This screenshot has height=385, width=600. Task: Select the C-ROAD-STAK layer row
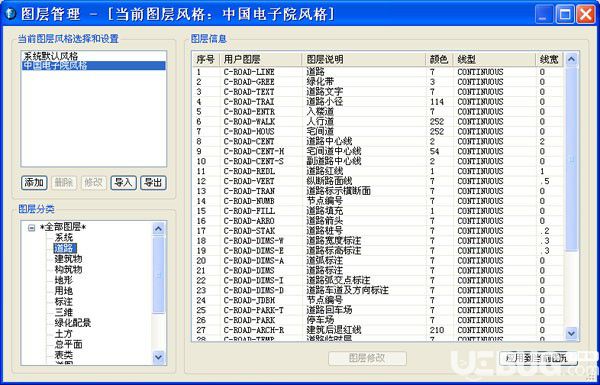coord(378,231)
